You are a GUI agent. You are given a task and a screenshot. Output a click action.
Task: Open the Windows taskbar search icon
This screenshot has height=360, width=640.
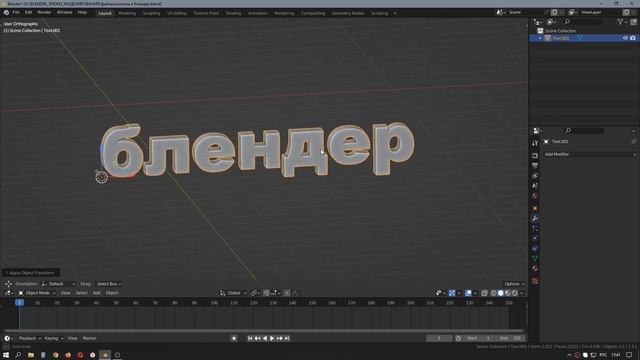18,355
